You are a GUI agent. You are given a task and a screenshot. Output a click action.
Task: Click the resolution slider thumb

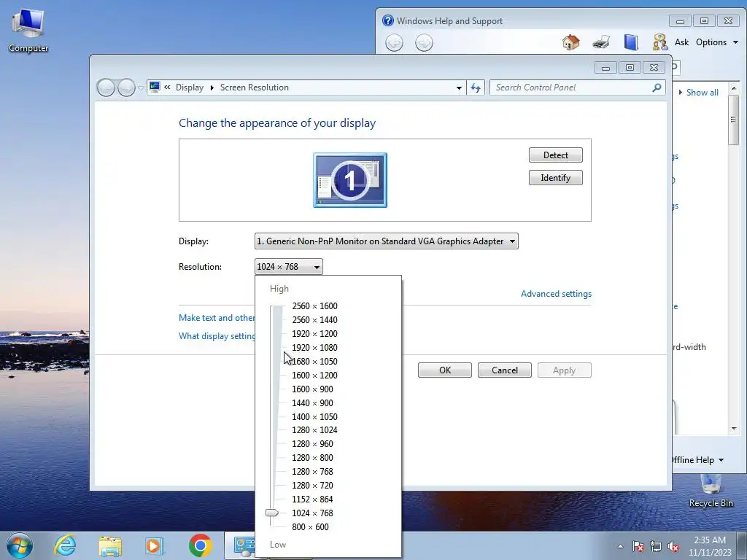[272, 513]
